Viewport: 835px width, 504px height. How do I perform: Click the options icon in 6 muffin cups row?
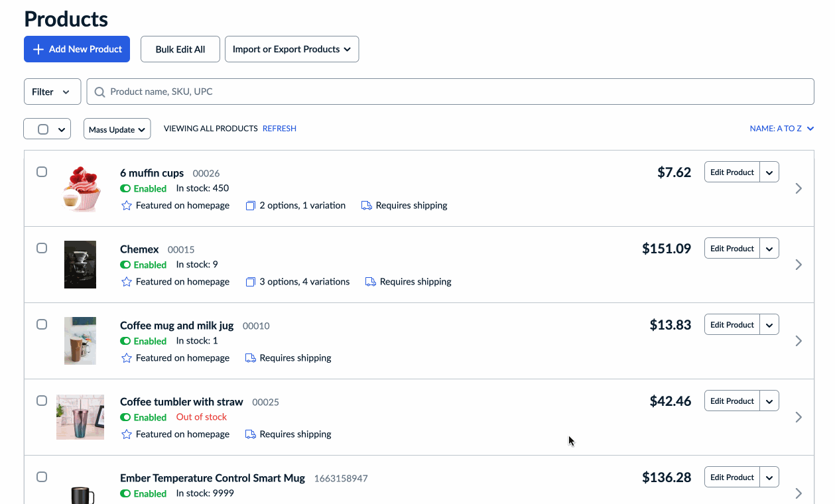251,206
